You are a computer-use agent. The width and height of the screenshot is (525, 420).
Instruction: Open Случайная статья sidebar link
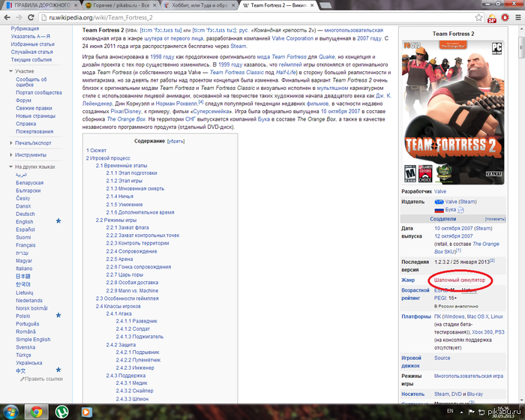point(31,52)
